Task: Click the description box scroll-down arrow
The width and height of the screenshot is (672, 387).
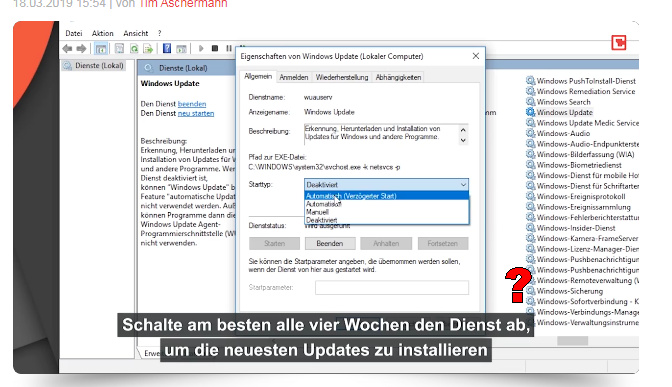Action: click(463, 140)
